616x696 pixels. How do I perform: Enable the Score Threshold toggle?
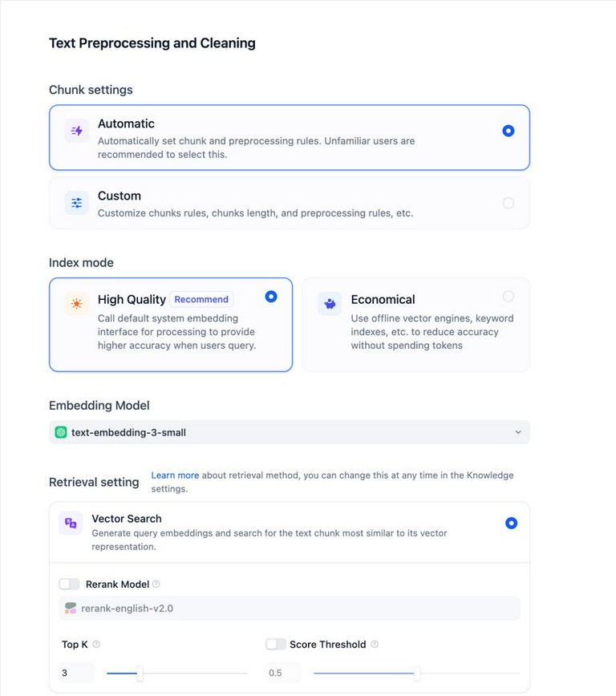[x=276, y=644]
